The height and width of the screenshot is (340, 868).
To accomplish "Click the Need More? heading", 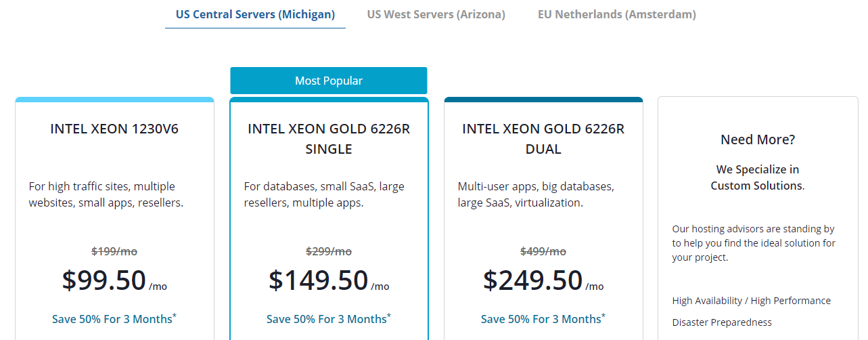I will coord(758,140).
